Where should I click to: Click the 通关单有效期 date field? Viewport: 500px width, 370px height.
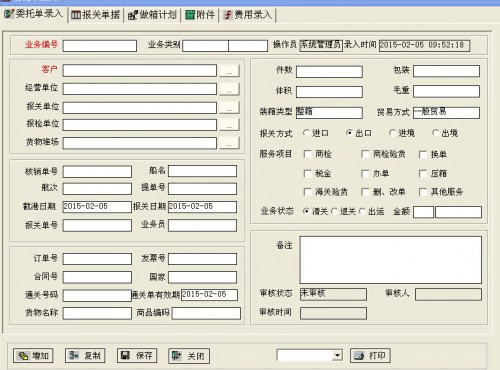coord(209,295)
